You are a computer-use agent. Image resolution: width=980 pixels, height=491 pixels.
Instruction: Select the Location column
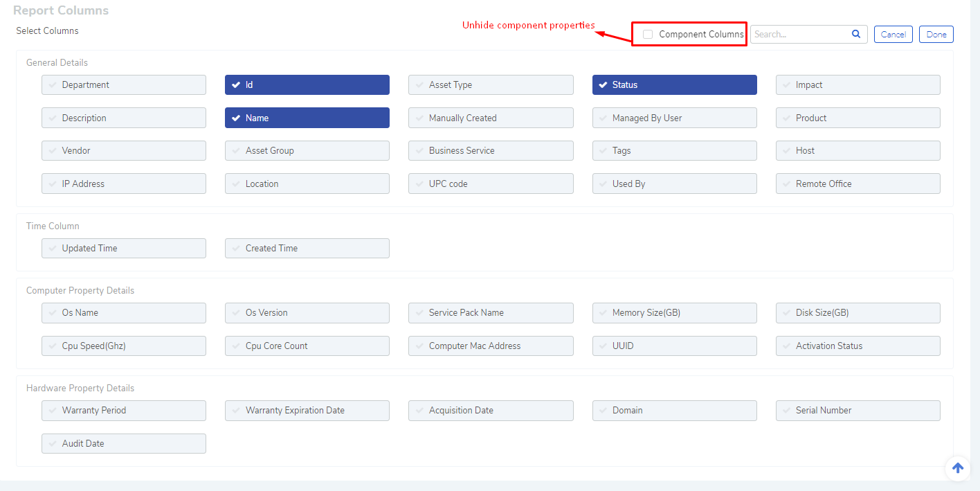coord(307,184)
